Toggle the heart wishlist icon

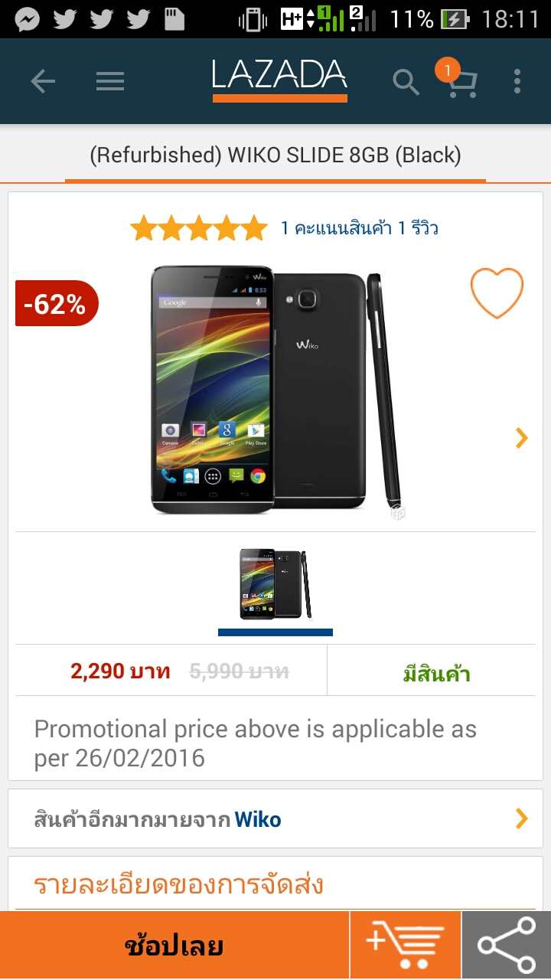[x=497, y=292]
